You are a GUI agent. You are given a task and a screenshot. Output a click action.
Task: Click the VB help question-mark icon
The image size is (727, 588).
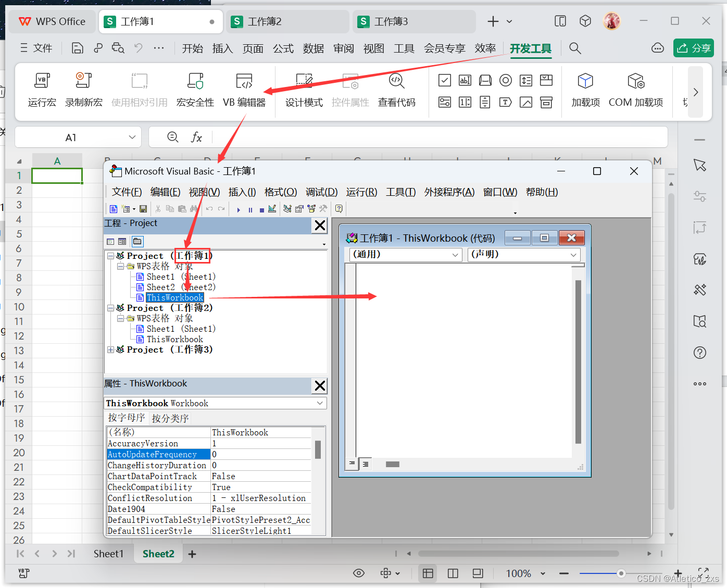[x=339, y=209]
